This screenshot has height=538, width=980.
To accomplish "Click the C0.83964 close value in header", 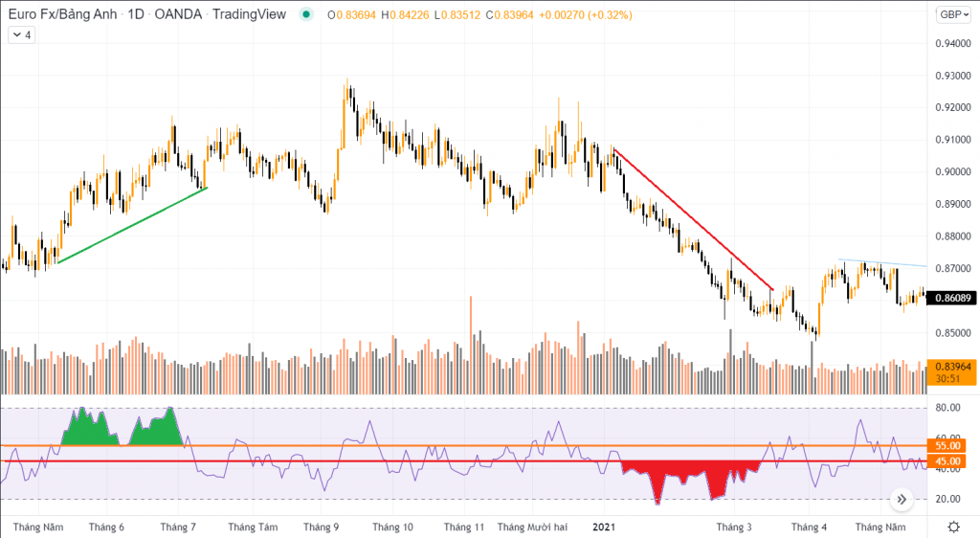I will tap(509, 15).
